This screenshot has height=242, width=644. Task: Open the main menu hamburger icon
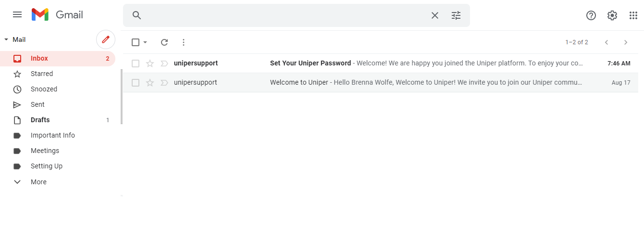coord(17,14)
